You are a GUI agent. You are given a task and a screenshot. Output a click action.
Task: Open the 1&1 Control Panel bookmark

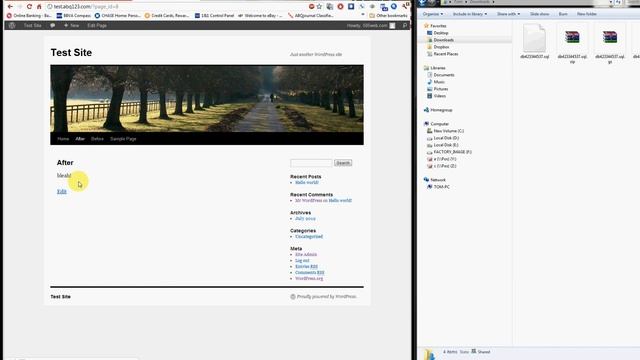coord(214,16)
